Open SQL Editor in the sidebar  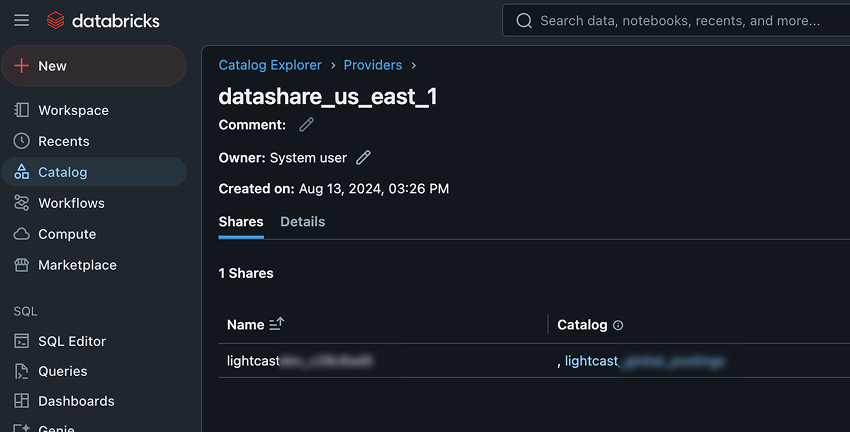(94, 341)
